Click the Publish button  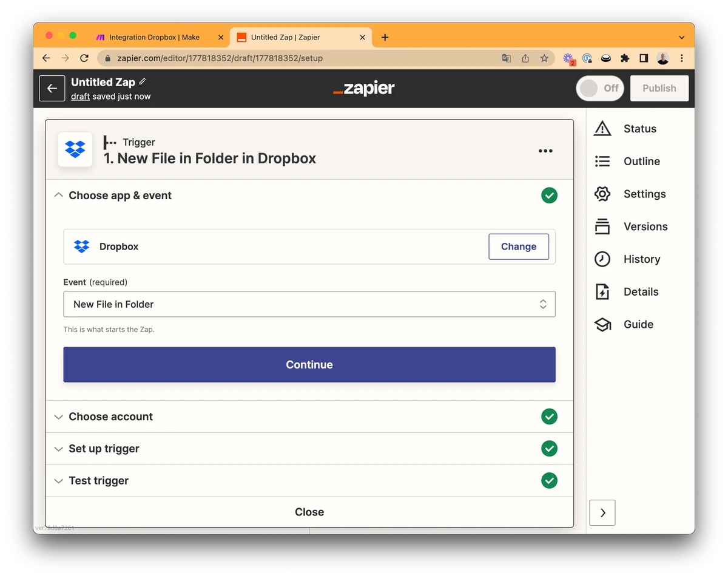click(659, 88)
